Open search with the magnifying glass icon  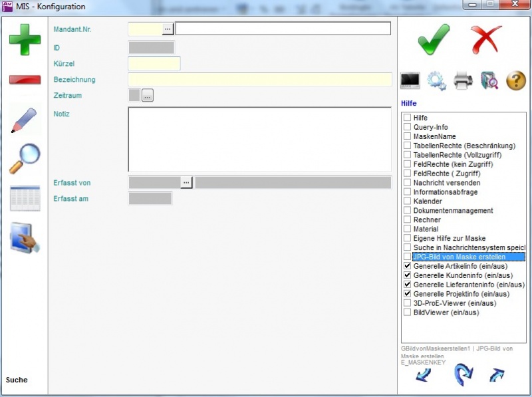tap(25, 158)
